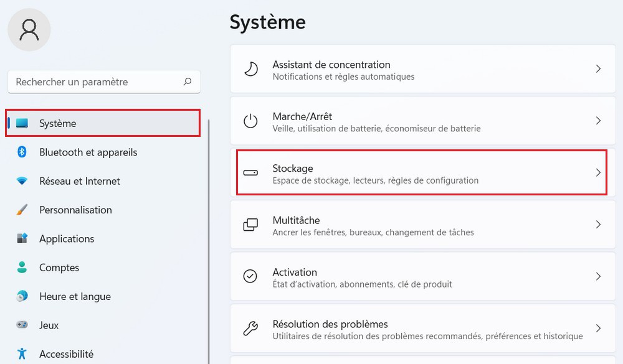
Task: Click the search magnifier icon
Action: 188,82
